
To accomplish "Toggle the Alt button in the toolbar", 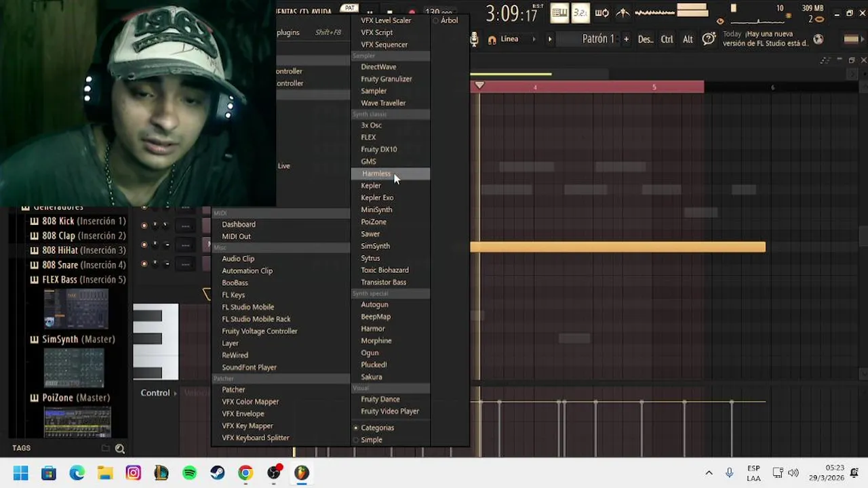I will pyautogui.click(x=688, y=39).
